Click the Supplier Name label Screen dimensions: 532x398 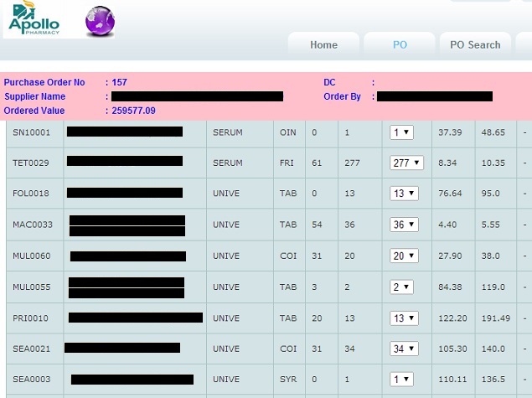(x=34, y=96)
